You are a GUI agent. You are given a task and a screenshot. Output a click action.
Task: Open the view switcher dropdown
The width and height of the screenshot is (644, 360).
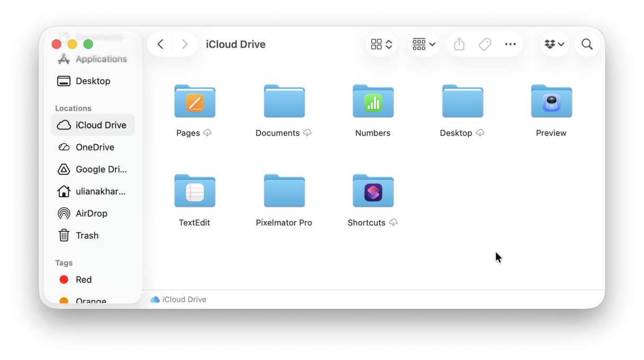(381, 44)
